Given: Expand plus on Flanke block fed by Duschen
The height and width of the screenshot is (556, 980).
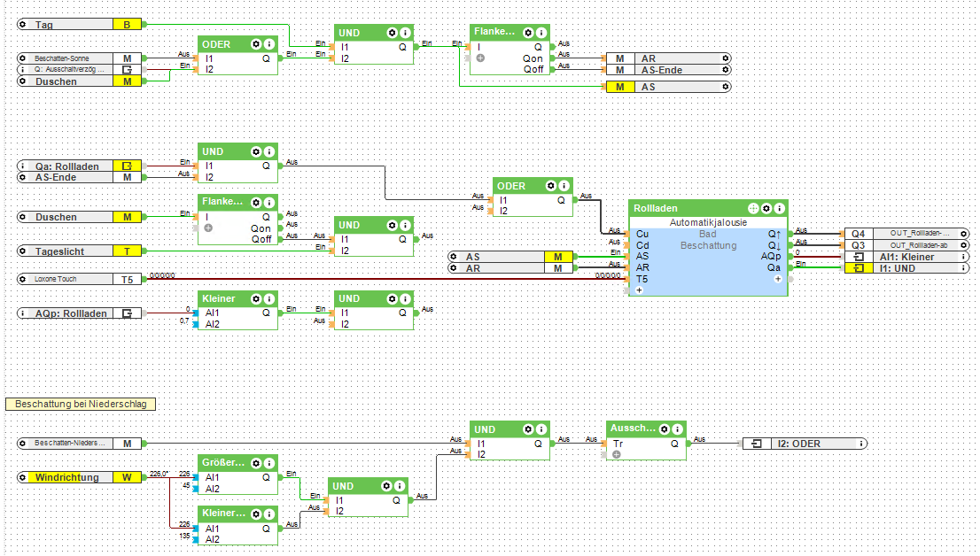Looking at the screenshot, I should point(209,228).
